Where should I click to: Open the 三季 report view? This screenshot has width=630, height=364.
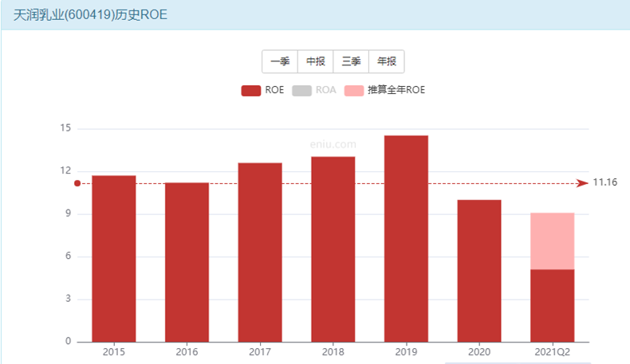coord(351,62)
